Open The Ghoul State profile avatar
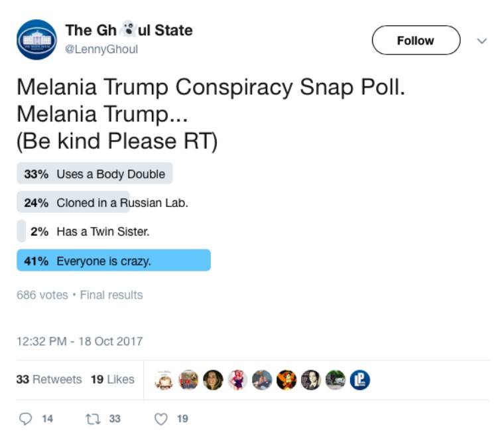Viewport: 504px width, 440px height. (x=36, y=40)
